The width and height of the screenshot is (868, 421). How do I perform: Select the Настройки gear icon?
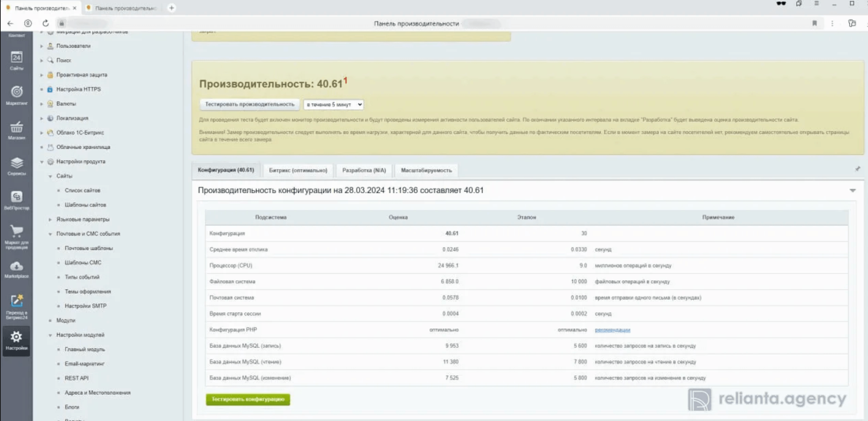pos(16,337)
